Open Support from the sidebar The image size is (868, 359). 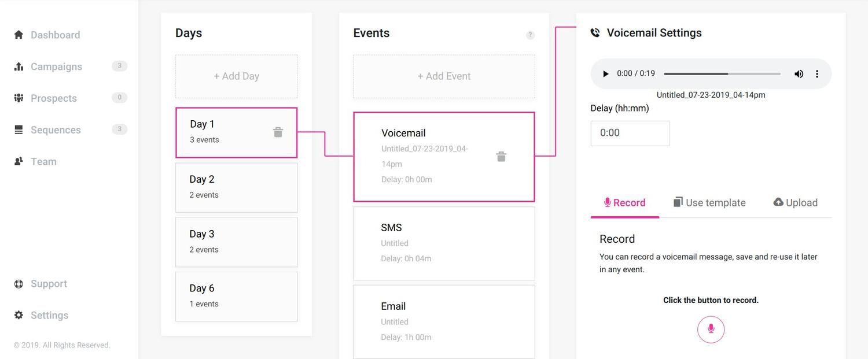point(49,284)
